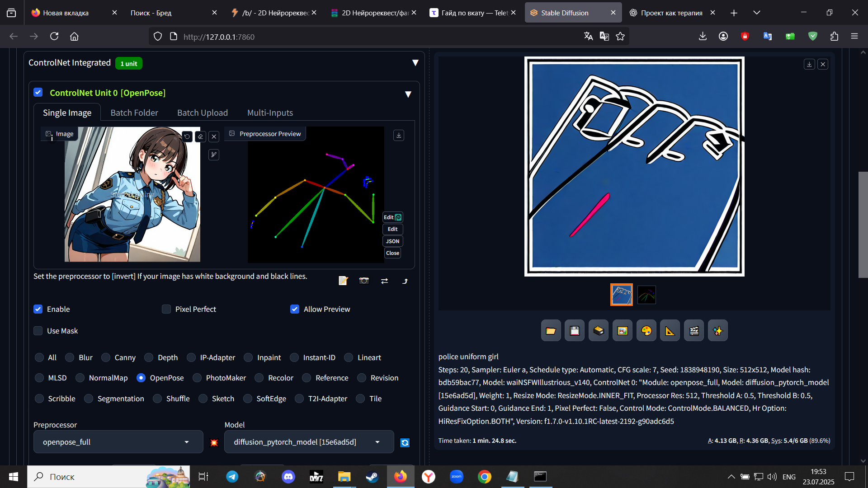The image size is (868, 488).
Task: Open the images output folder
Action: (x=551, y=331)
